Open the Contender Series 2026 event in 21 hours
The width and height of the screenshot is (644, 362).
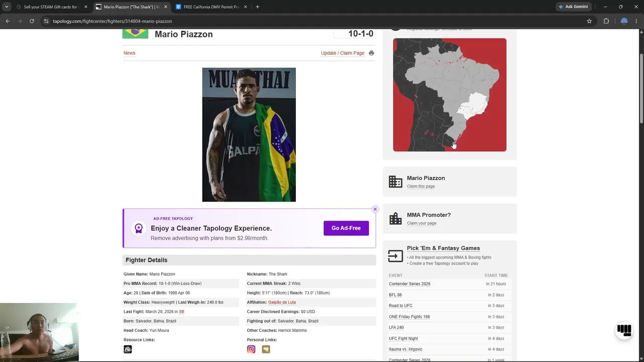click(x=410, y=284)
